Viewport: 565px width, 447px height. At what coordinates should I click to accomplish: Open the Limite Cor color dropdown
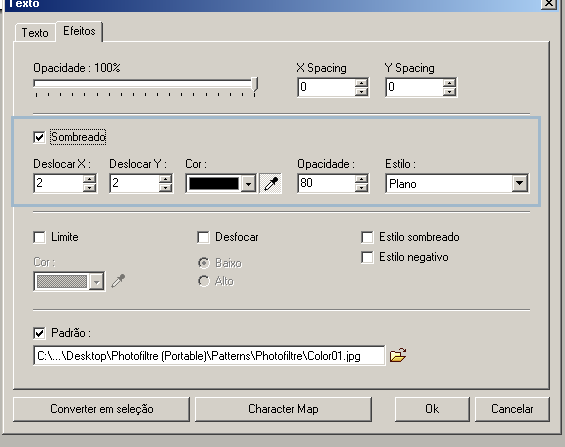(96, 281)
